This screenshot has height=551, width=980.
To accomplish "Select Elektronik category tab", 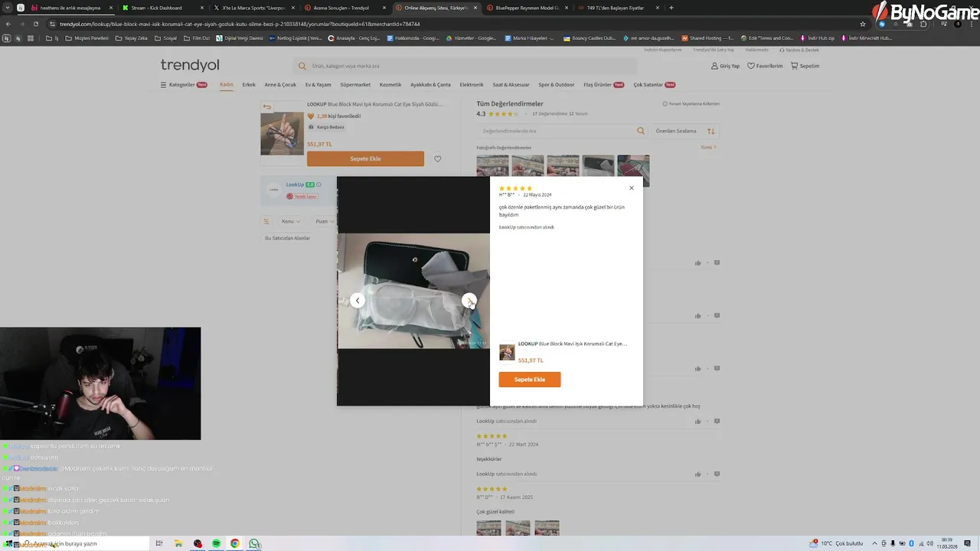I will (472, 85).
